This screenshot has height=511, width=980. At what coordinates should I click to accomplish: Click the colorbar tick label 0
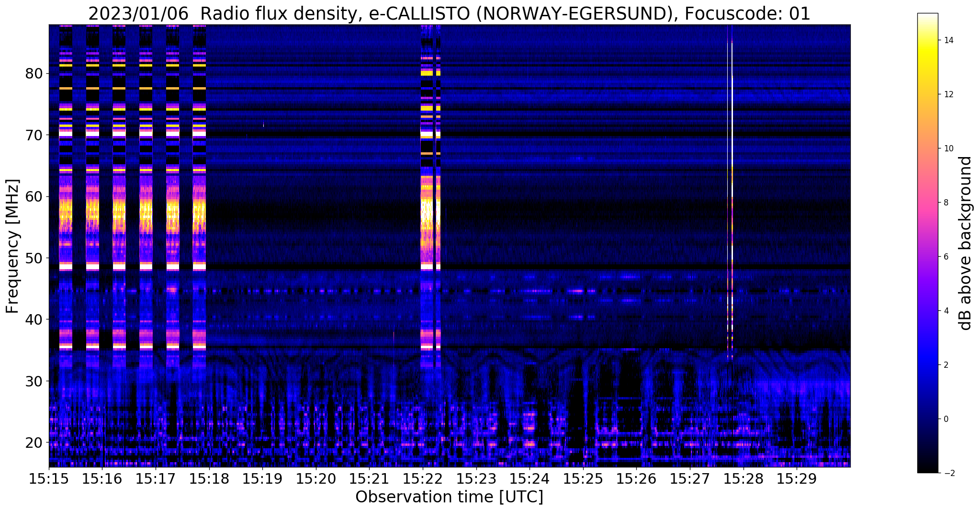pos(946,419)
